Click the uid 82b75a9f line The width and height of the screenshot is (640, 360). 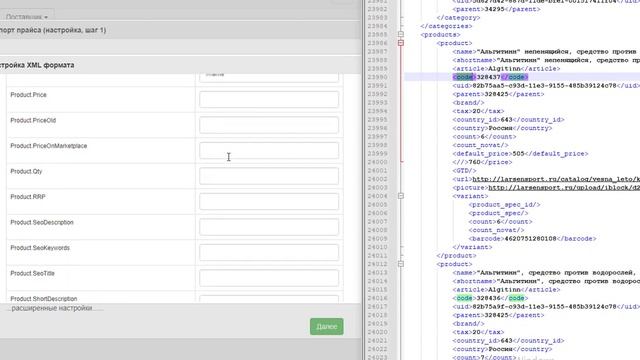click(546, 307)
